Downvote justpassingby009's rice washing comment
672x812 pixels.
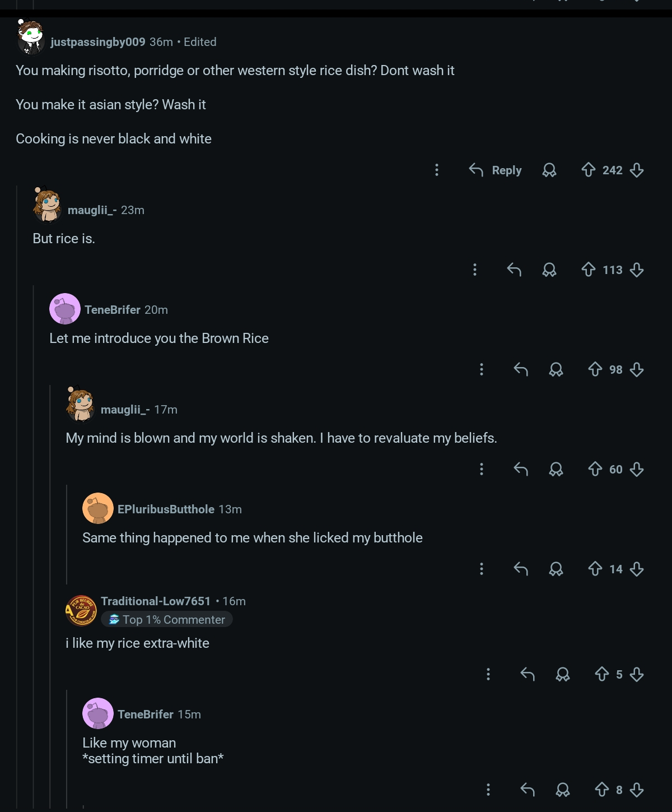point(637,170)
